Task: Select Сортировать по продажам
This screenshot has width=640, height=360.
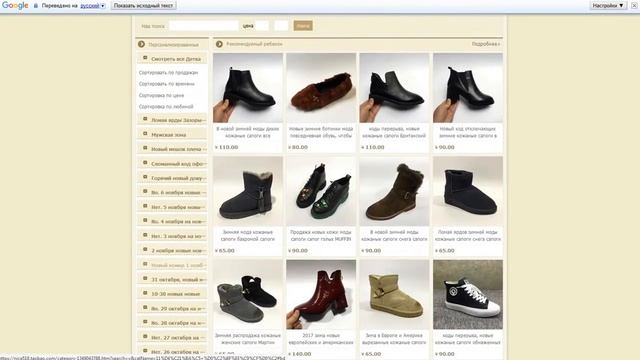Action: pyautogui.click(x=168, y=73)
